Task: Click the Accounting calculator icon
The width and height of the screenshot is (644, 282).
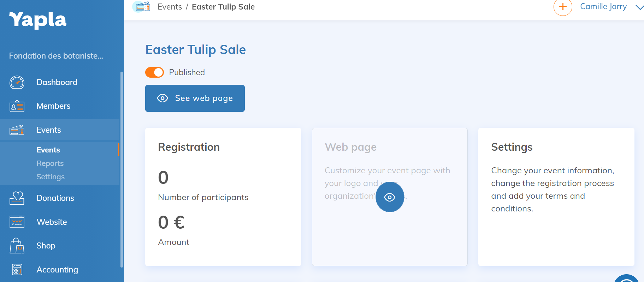Action: 17,270
